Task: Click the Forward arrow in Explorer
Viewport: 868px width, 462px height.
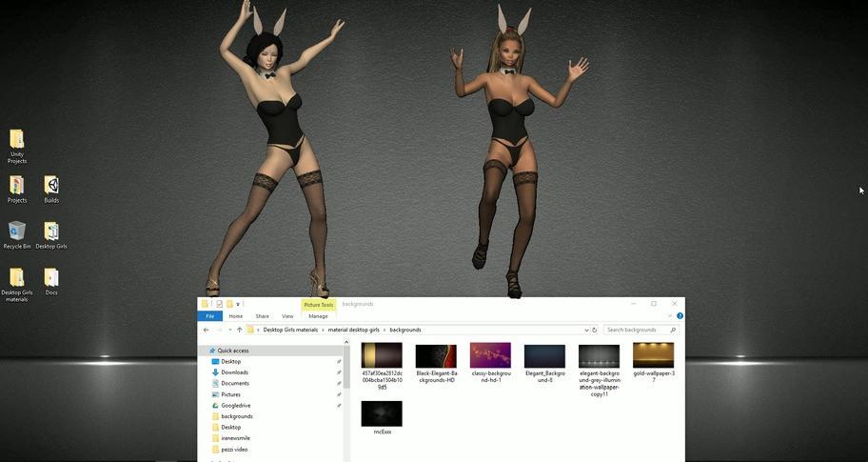Action: tap(219, 330)
